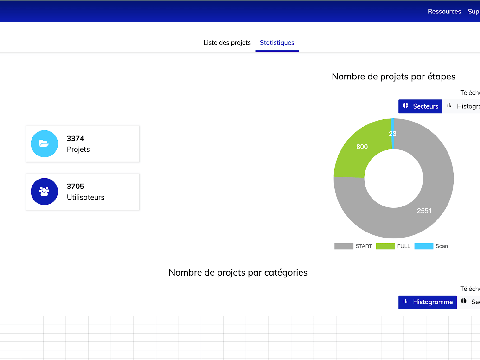Toggle the light-blue Scan legend entry

pyautogui.click(x=431, y=246)
